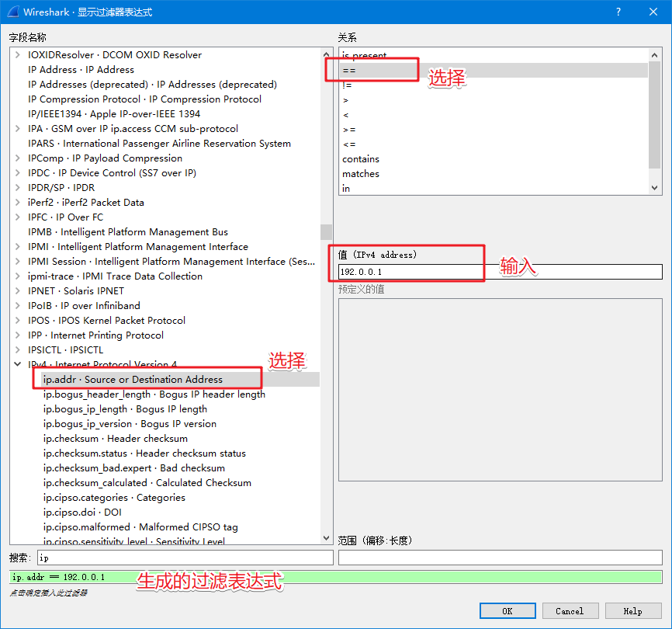Choose the matches relation

[494, 174]
